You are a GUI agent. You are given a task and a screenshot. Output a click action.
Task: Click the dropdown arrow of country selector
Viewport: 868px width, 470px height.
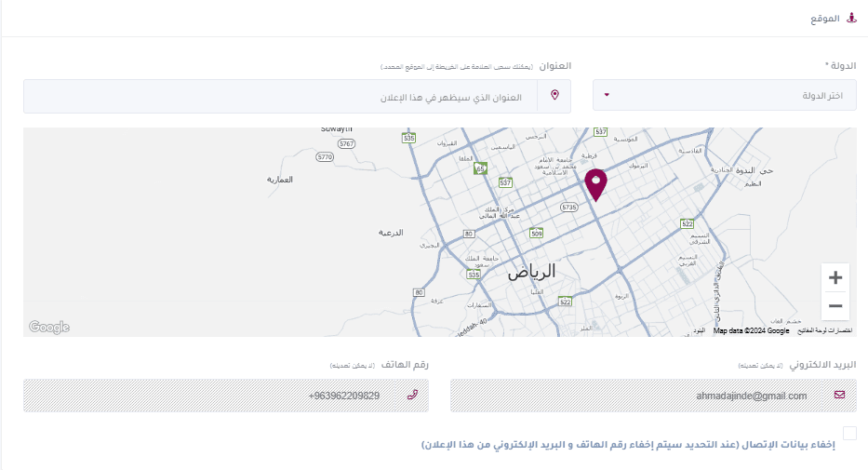coord(607,95)
